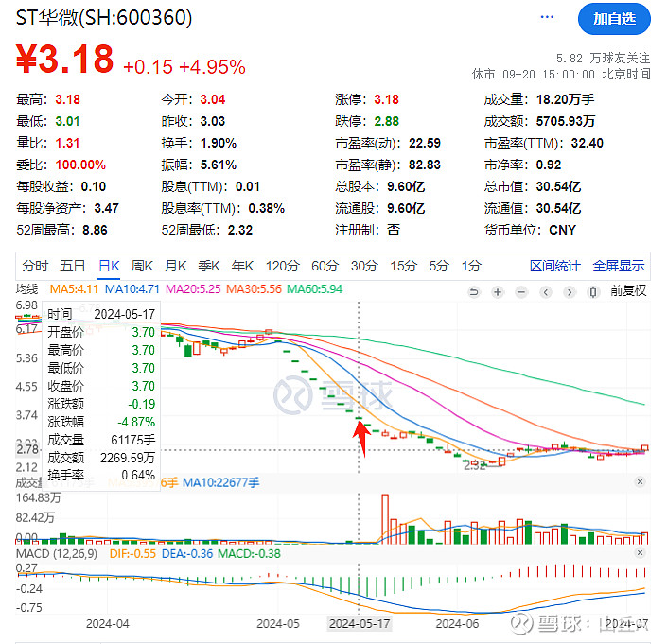This screenshot has width=667, height=644.
Task: Click the 2024-04 date label on axis
Action: 108,623
